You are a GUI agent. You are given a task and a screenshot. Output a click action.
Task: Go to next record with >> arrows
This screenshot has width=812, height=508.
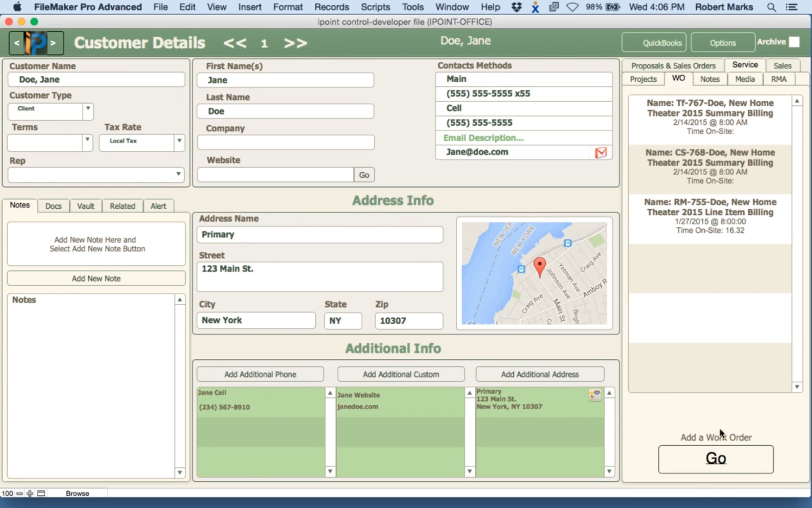click(x=295, y=43)
